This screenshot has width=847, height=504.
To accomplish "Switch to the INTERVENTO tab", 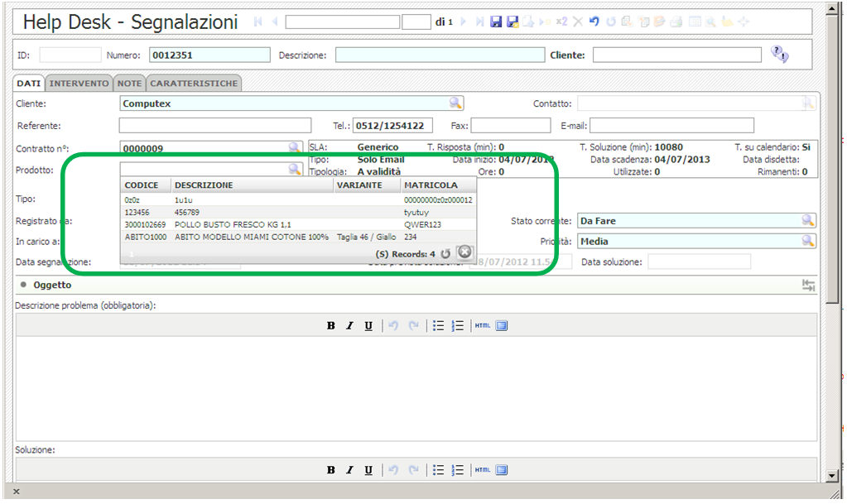I will coord(79,84).
